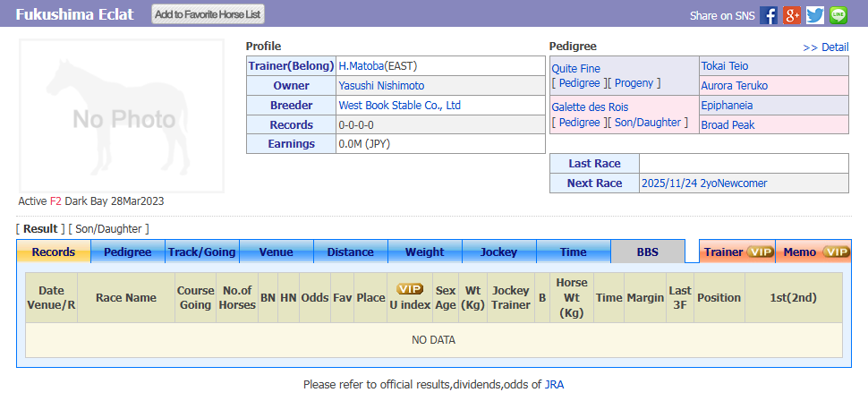The image size is (868, 401).
Task: Open the Trainer VIP tab
Action: point(737,252)
